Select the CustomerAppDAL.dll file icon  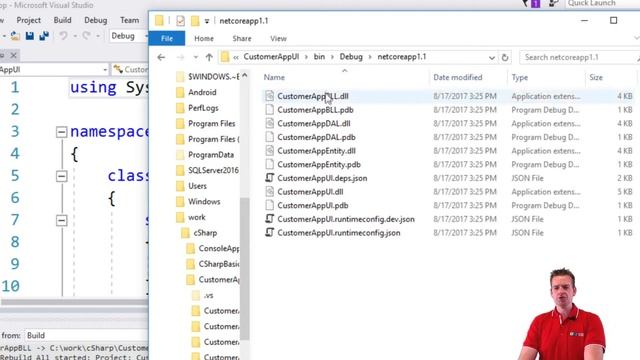pos(269,123)
